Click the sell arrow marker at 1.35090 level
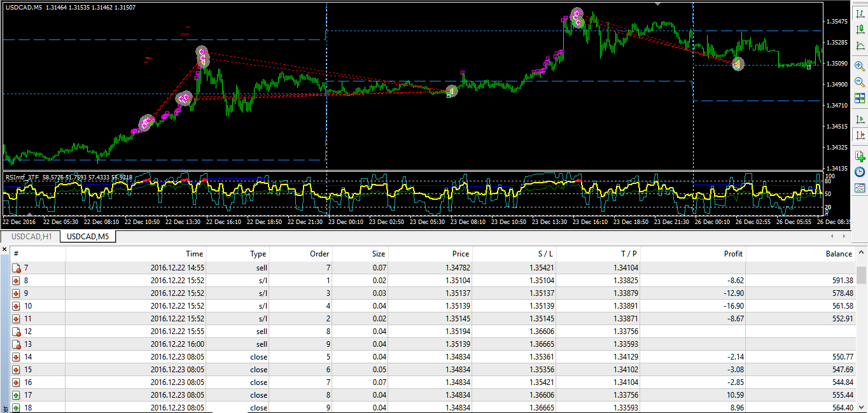This screenshot has width=868, height=413. (738, 64)
